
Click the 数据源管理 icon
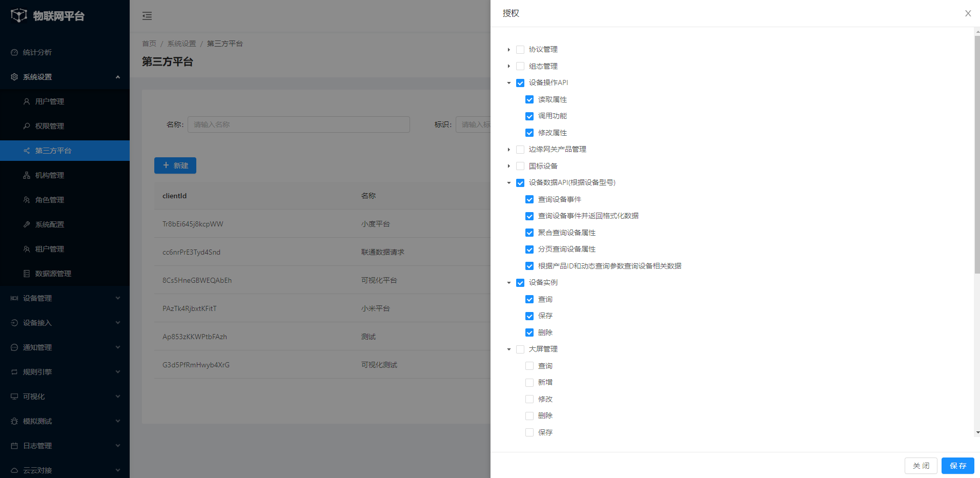[x=27, y=274]
